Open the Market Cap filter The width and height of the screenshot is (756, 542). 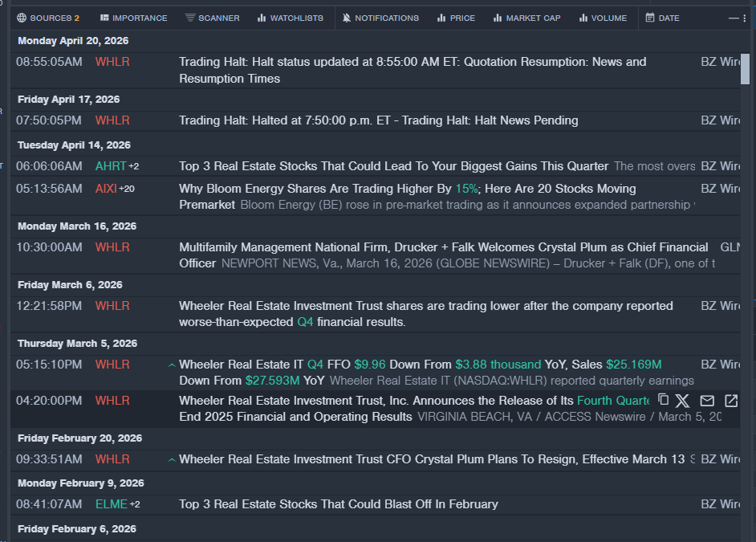[526, 18]
